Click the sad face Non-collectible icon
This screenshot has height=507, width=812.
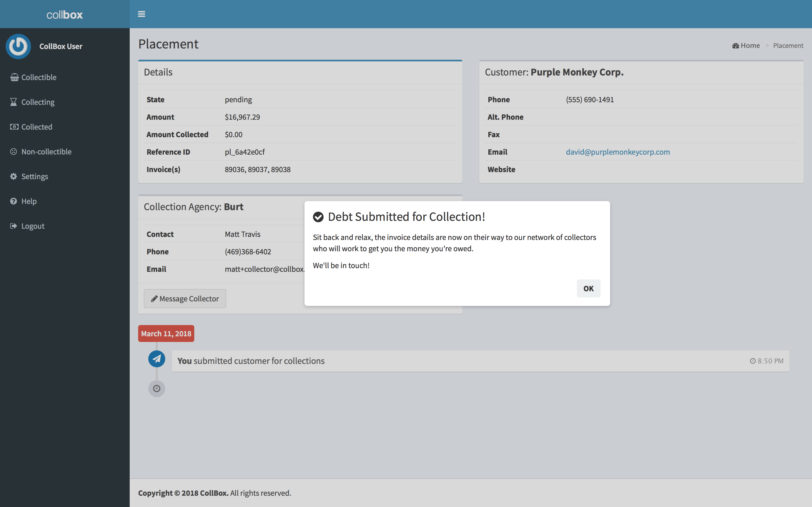point(14,152)
